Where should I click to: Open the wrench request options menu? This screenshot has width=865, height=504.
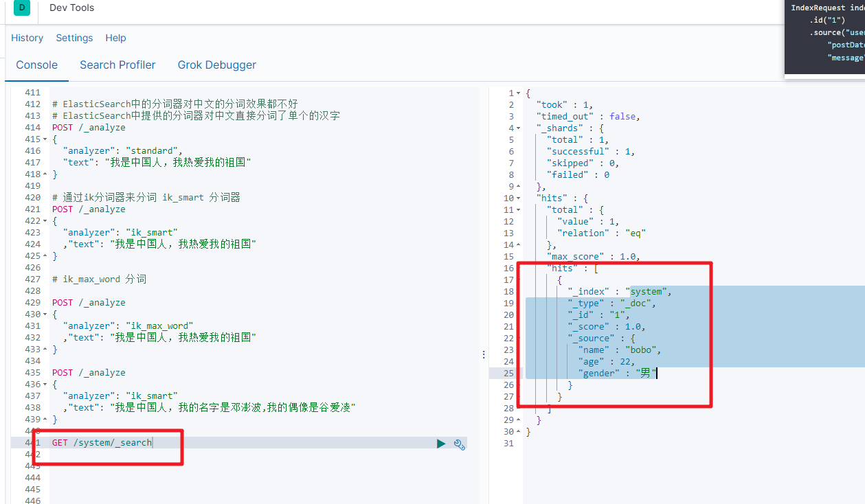tap(460, 444)
